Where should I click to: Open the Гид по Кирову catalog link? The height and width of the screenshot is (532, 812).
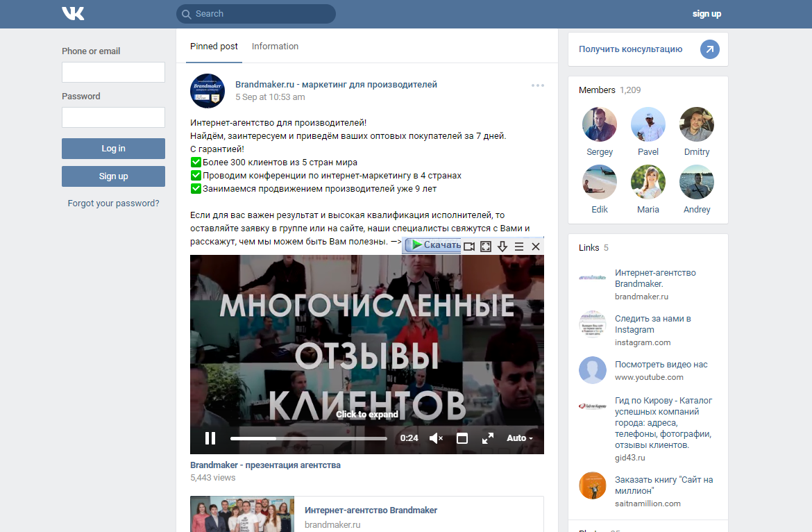663,423
